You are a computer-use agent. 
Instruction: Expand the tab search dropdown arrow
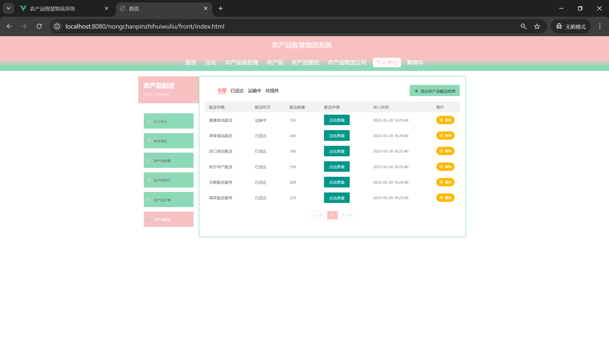pyautogui.click(x=8, y=9)
